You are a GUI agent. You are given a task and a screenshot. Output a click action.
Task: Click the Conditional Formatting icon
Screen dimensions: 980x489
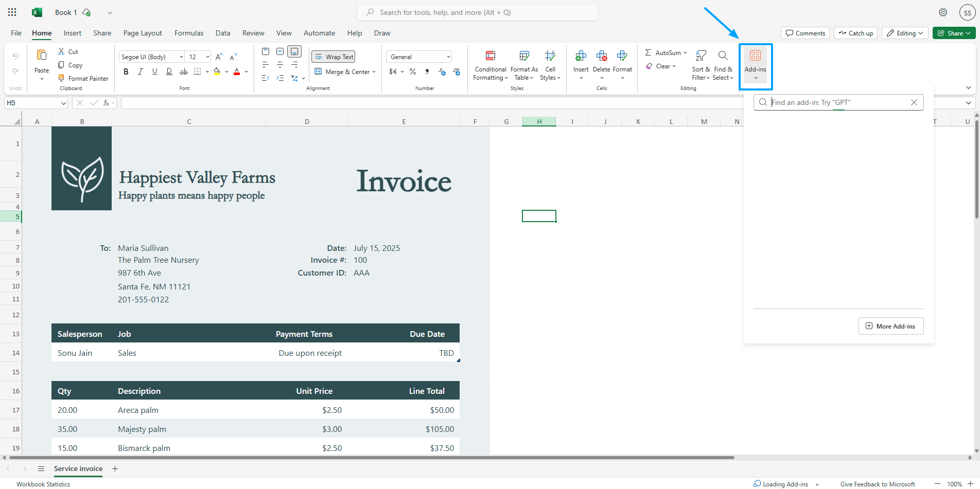click(490, 56)
